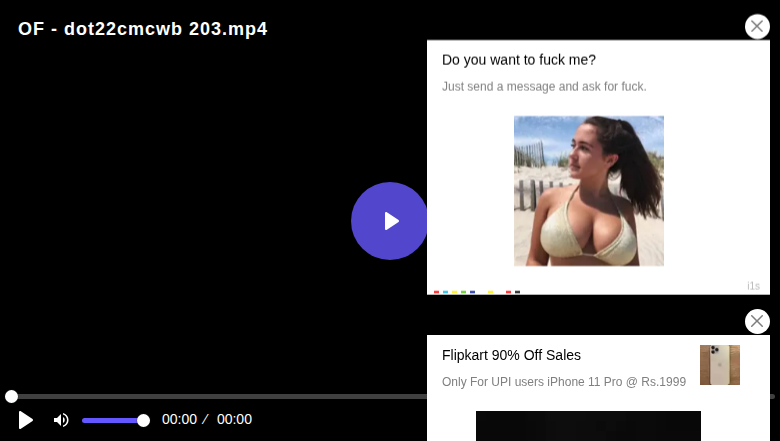
Task: Mute audio with the speaker icon
Action: 61,420
